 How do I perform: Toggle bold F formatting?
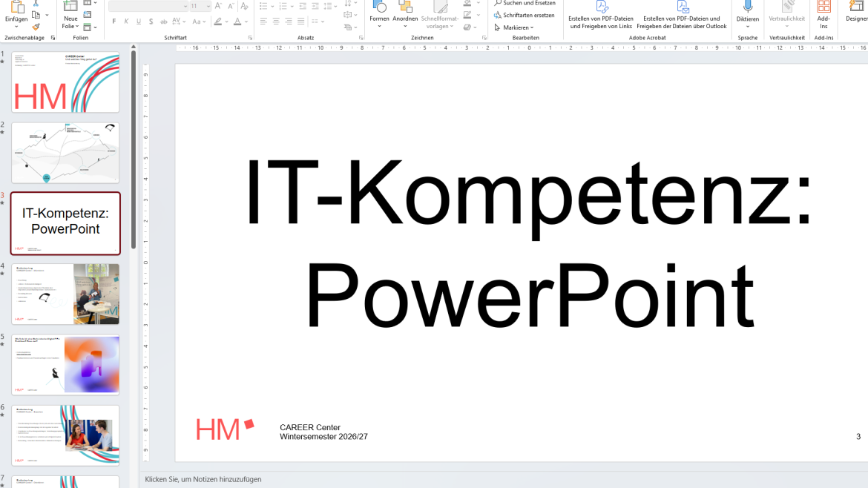click(x=114, y=22)
